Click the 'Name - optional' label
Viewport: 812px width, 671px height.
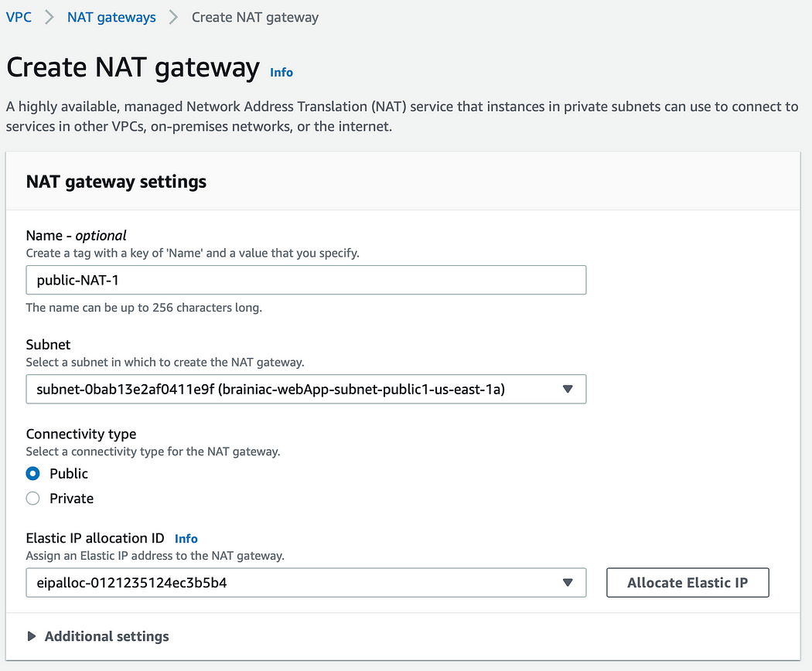(x=76, y=236)
